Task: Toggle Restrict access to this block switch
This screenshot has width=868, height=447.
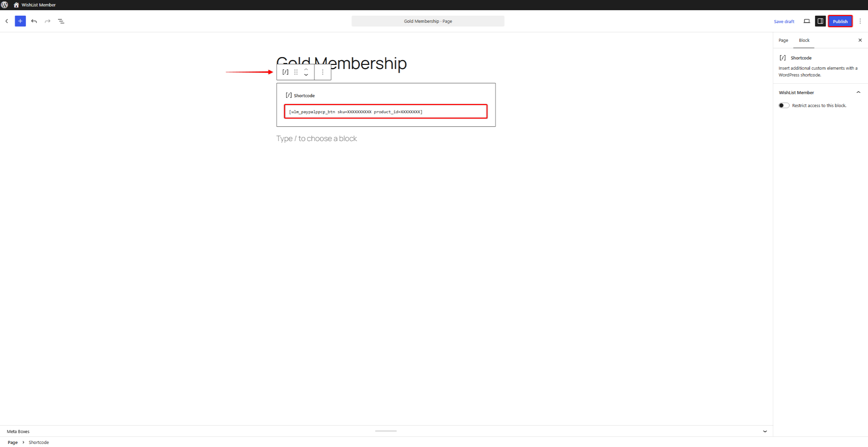Action: pyautogui.click(x=784, y=105)
